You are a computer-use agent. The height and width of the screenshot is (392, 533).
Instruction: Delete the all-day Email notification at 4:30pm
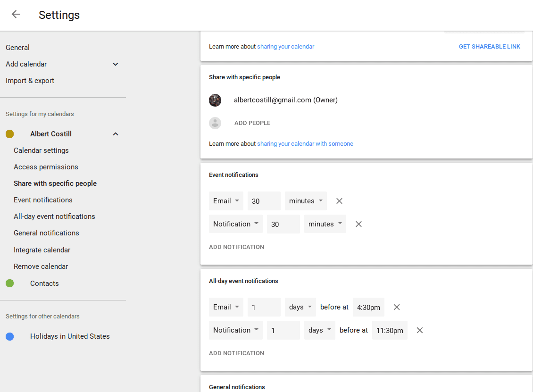coord(396,307)
